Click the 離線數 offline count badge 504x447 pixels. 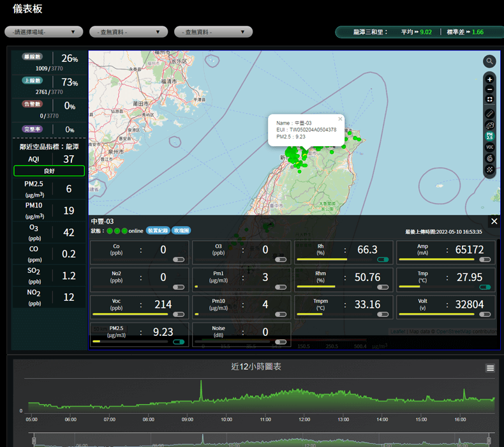[33, 57]
